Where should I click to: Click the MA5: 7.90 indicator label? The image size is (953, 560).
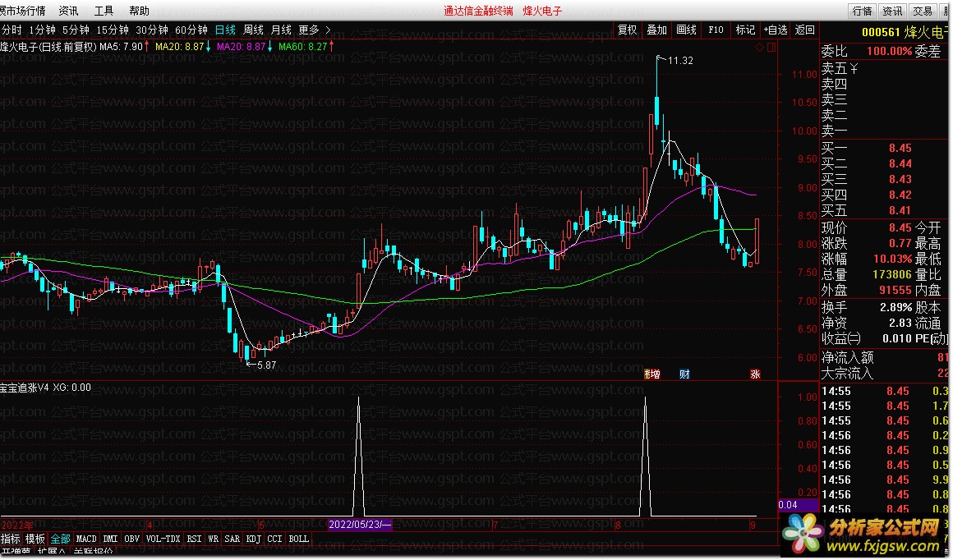pyautogui.click(x=121, y=46)
